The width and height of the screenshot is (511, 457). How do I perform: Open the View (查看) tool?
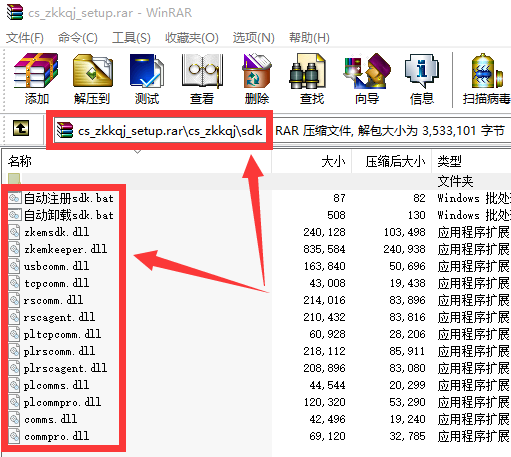202,79
